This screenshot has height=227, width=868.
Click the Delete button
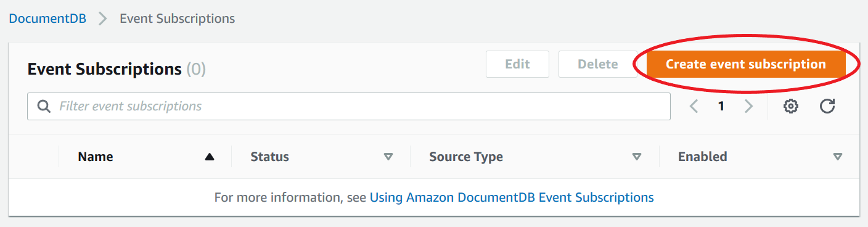pos(597,64)
